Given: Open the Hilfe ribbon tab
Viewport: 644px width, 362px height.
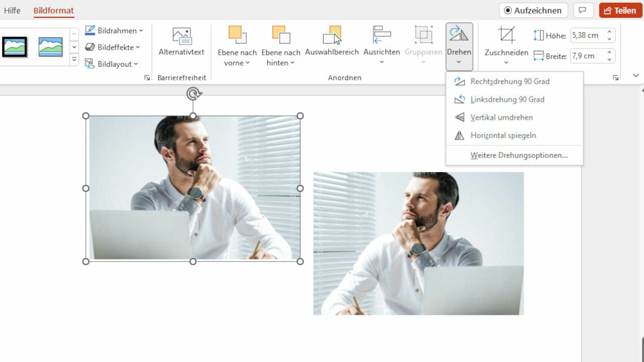Looking at the screenshot, I should pyautogui.click(x=12, y=10).
